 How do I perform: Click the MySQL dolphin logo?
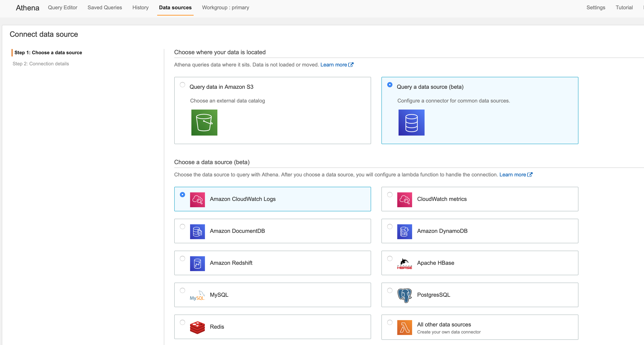[x=197, y=295]
